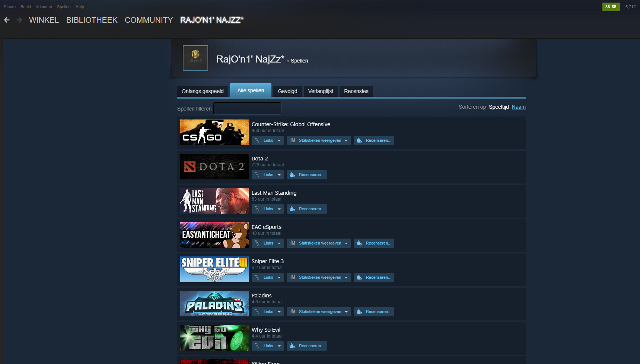Image resolution: width=640 pixels, height=364 pixels.
Task: Click stats bar-chart icon for Sniper Elite 3
Action: pyautogui.click(x=292, y=277)
